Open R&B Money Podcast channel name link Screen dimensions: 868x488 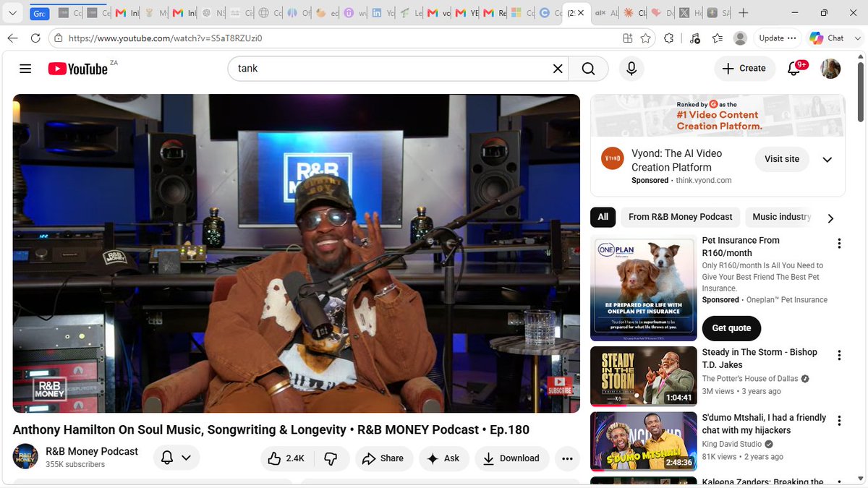(92, 451)
